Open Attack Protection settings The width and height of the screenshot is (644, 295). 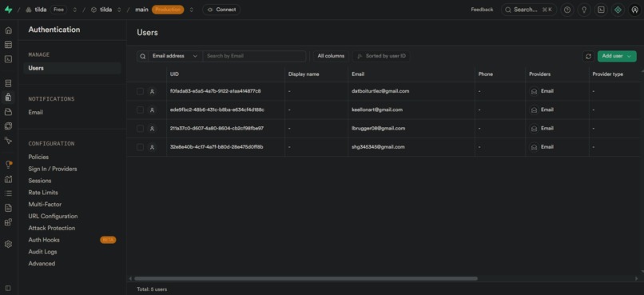pyautogui.click(x=51, y=228)
